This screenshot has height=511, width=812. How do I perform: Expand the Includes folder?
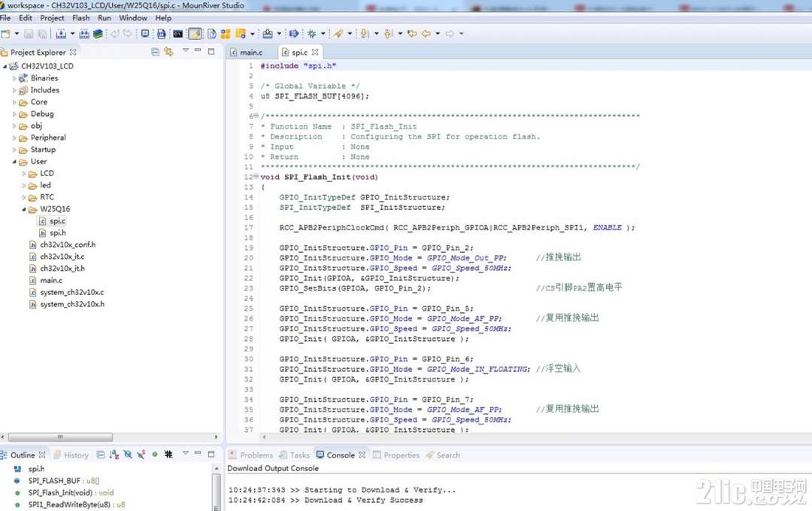14,90
